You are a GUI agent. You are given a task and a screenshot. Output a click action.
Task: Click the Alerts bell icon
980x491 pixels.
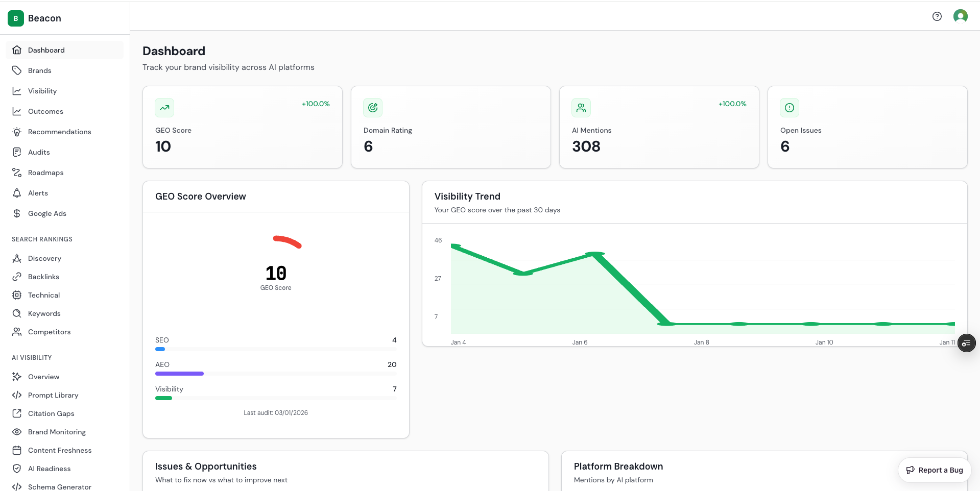(17, 193)
